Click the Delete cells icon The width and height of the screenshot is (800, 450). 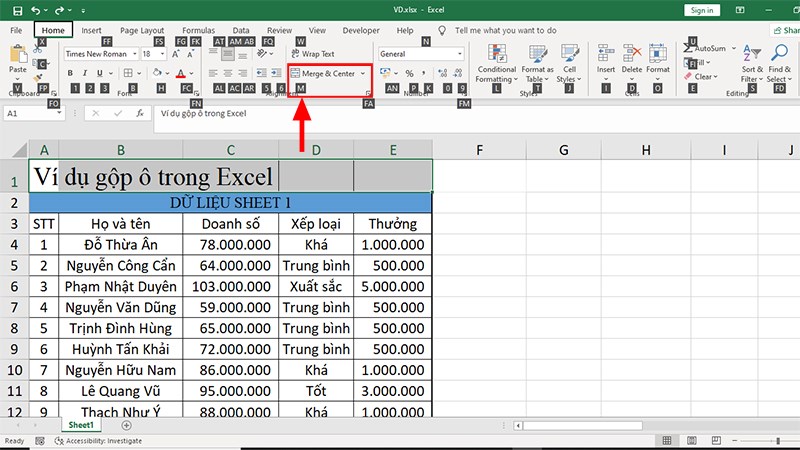pyautogui.click(x=632, y=53)
